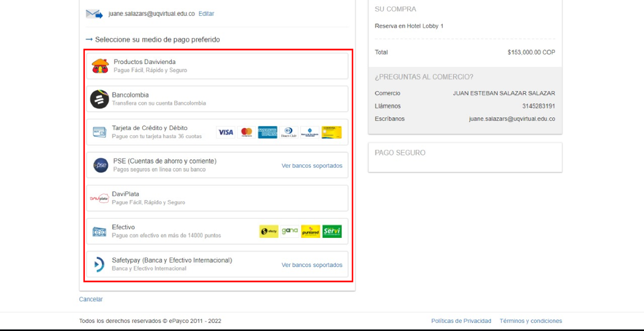Click the text Reserva en Hotel Lobby 1
644x331 pixels.
coord(409,26)
